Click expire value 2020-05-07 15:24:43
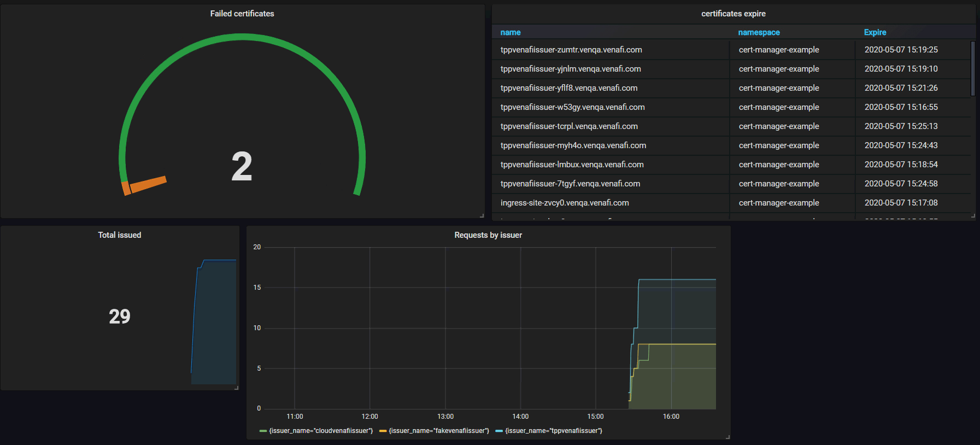Screen dimensions: 980x445 pyautogui.click(x=901, y=145)
